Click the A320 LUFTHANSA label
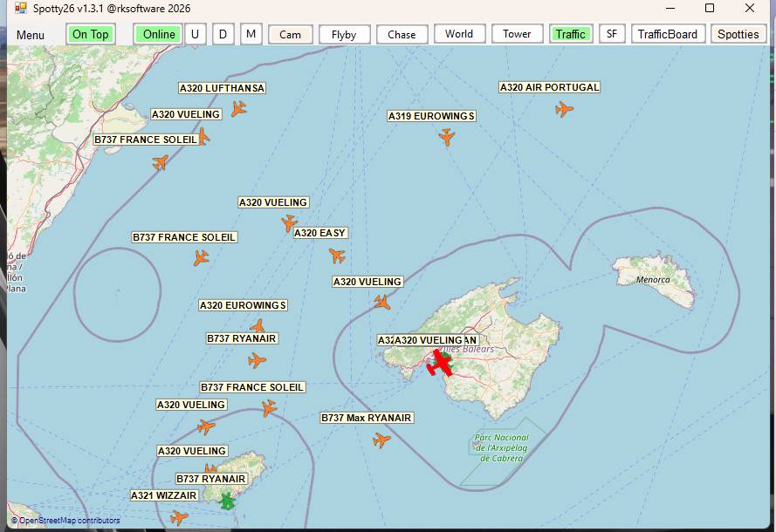Image resolution: width=776 pixels, height=532 pixels. pos(222,88)
